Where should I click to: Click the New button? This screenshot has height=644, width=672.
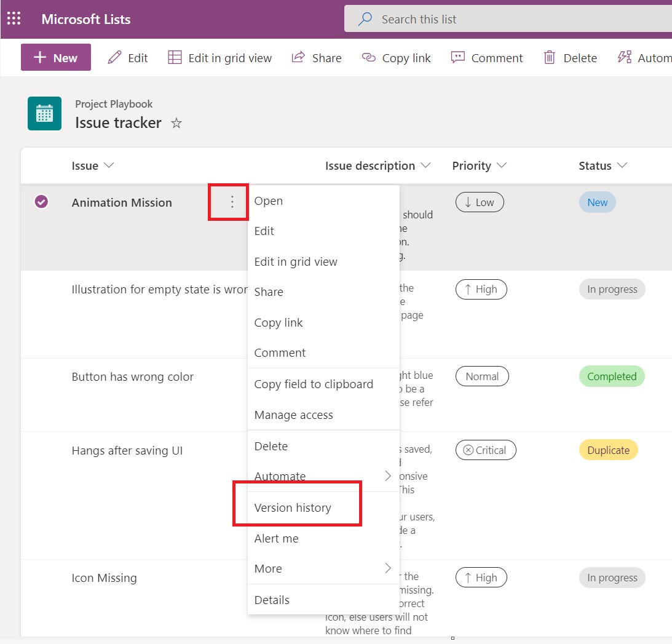pyautogui.click(x=56, y=57)
